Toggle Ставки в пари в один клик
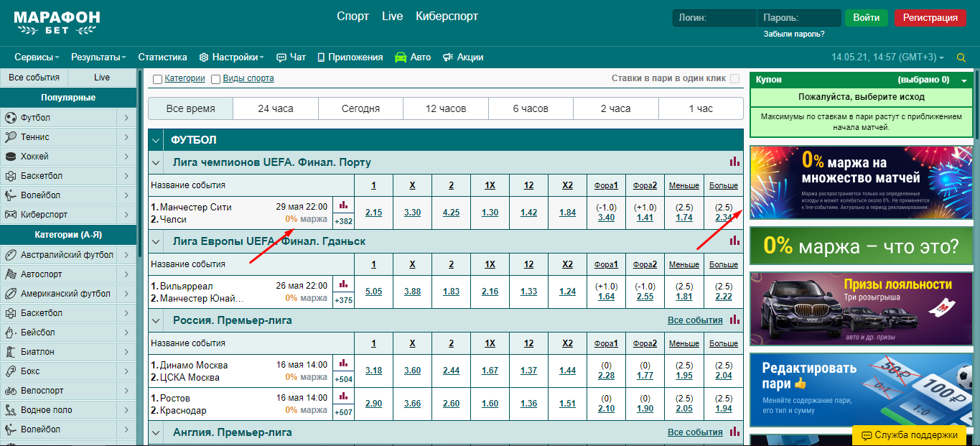Image resolution: width=980 pixels, height=446 pixels. point(734,79)
